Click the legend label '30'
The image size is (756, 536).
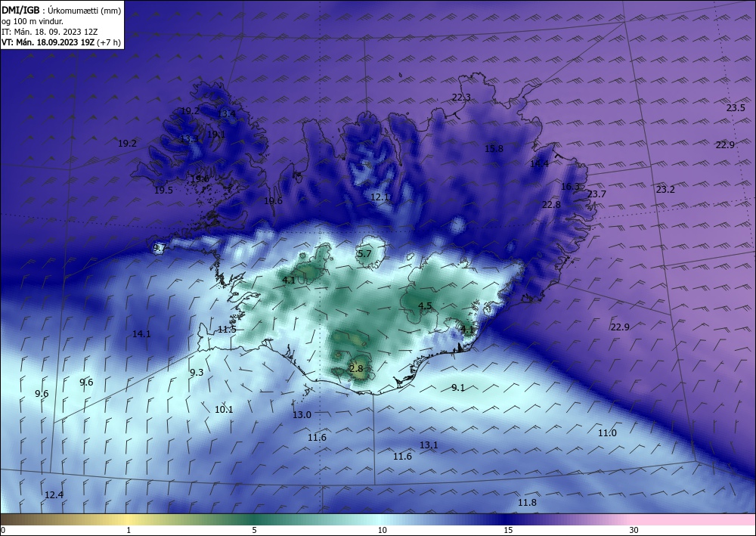tap(634, 530)
